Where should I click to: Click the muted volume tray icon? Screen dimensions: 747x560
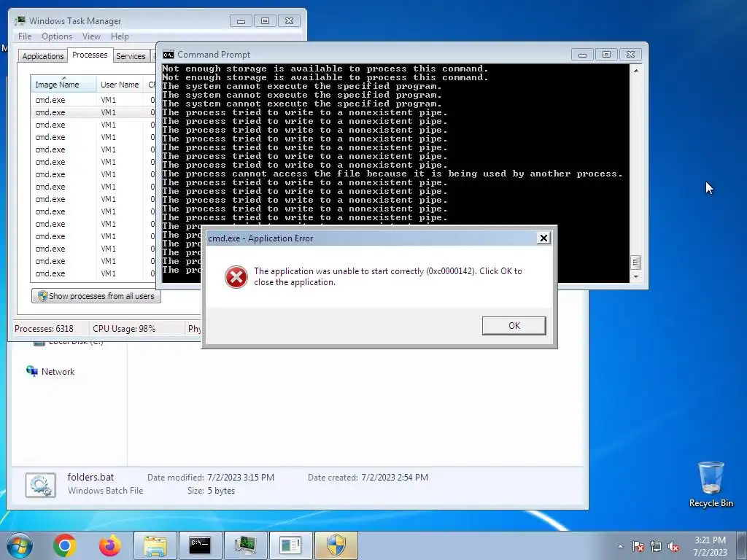point(673,546)
